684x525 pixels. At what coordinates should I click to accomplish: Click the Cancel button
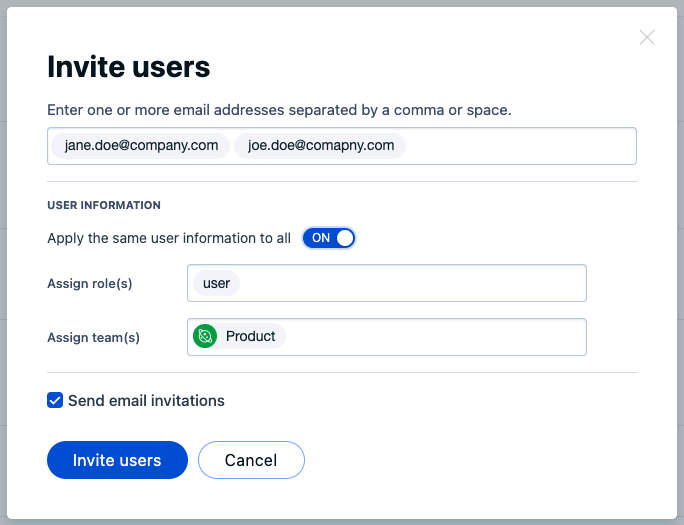[251, 460]
